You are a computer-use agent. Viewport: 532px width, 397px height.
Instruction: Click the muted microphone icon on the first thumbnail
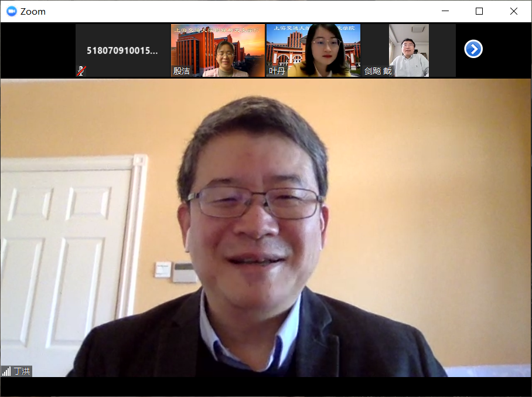point(81,71)
